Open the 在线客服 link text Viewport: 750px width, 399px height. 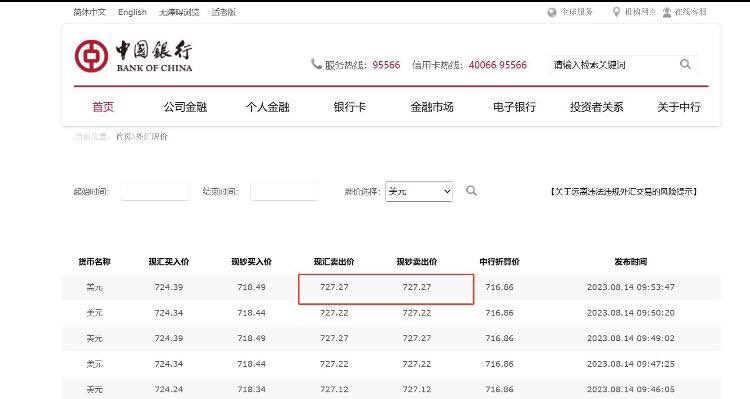[690, 12]
